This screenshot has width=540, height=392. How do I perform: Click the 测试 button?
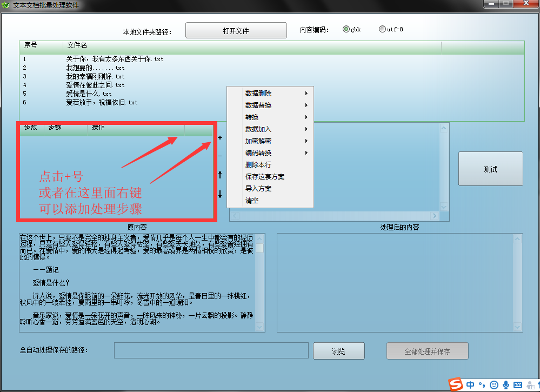pyautogui.click(x=490, y=169)
